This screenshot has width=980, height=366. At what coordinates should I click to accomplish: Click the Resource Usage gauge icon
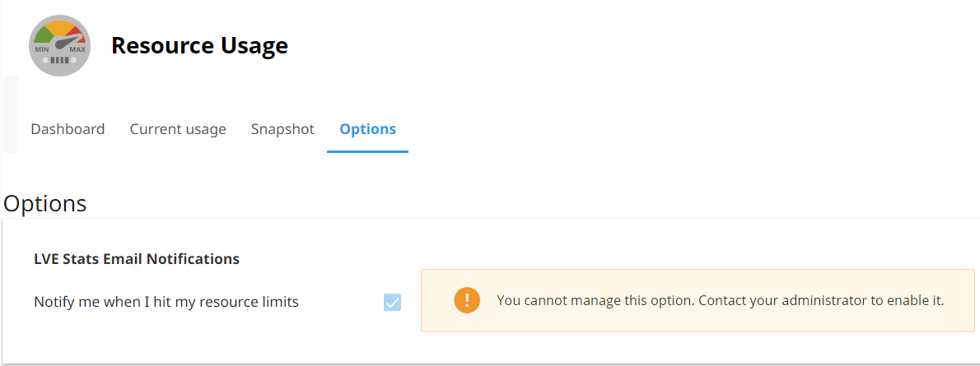[x=59, y=46]
